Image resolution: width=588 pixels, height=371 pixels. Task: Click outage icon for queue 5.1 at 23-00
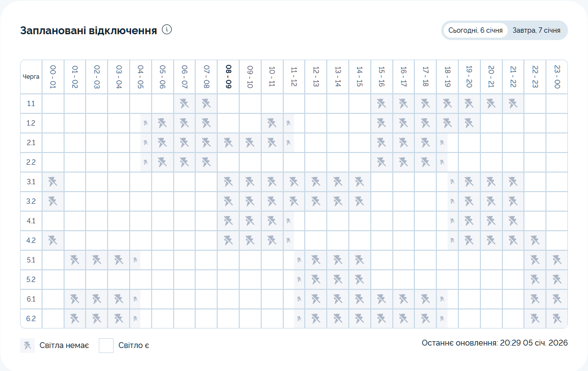(557, 260)
